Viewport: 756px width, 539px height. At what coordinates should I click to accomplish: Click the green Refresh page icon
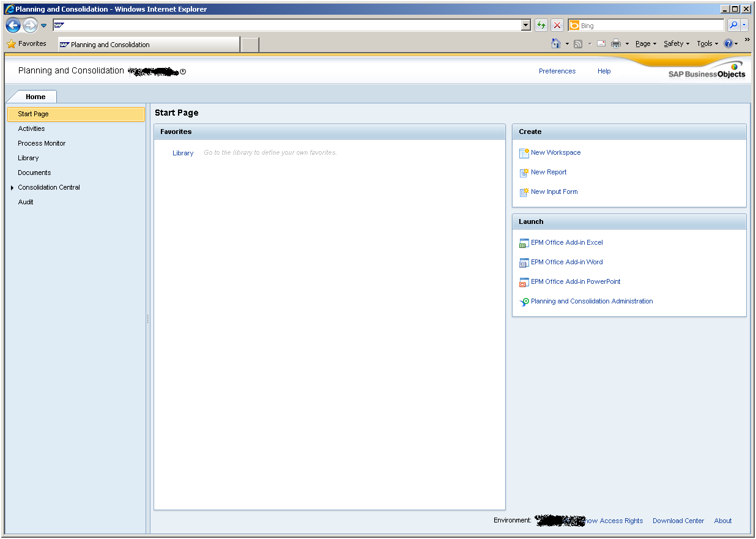(541, 25)
